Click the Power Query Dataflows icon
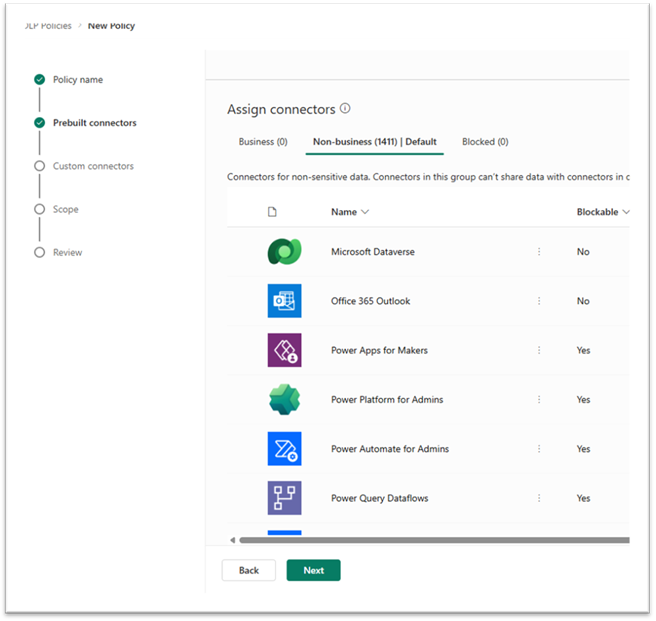This screenshot has height=621, width=656. 284,498
